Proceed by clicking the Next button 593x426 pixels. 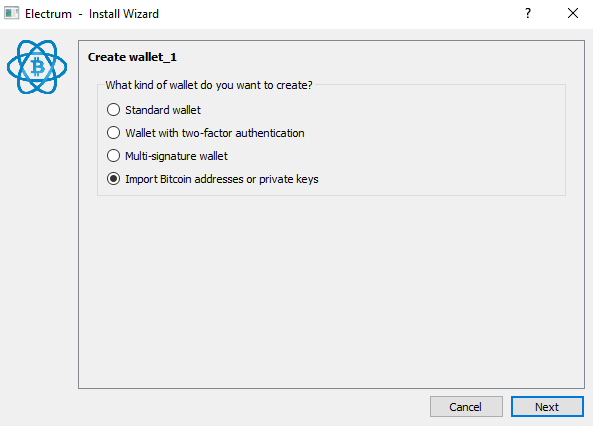tap(547, 407)
